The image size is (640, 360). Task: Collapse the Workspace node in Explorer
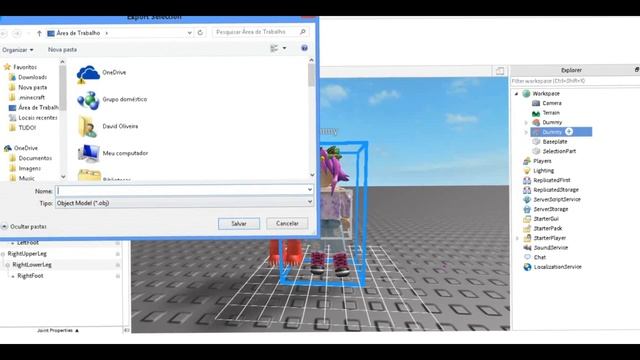[x=516, y=94]
